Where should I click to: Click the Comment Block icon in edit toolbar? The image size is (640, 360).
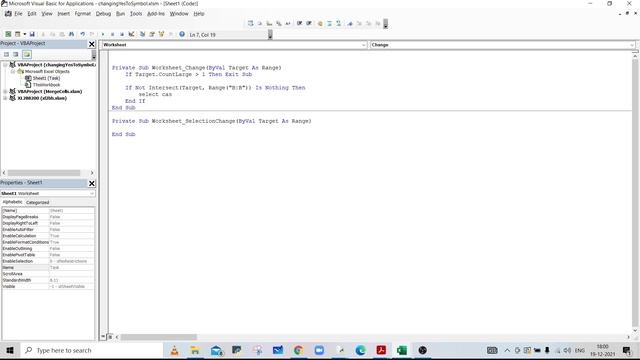[x=329, y=24]
